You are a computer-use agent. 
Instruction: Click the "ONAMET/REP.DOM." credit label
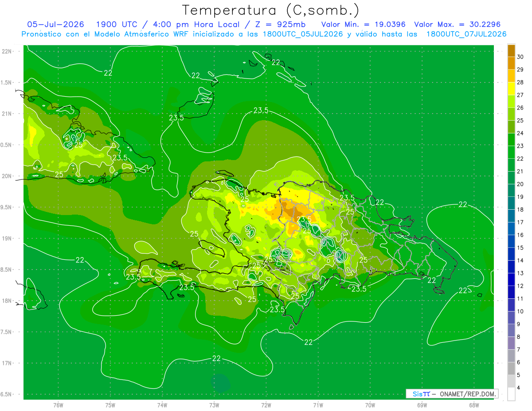(x=468, y=394)
